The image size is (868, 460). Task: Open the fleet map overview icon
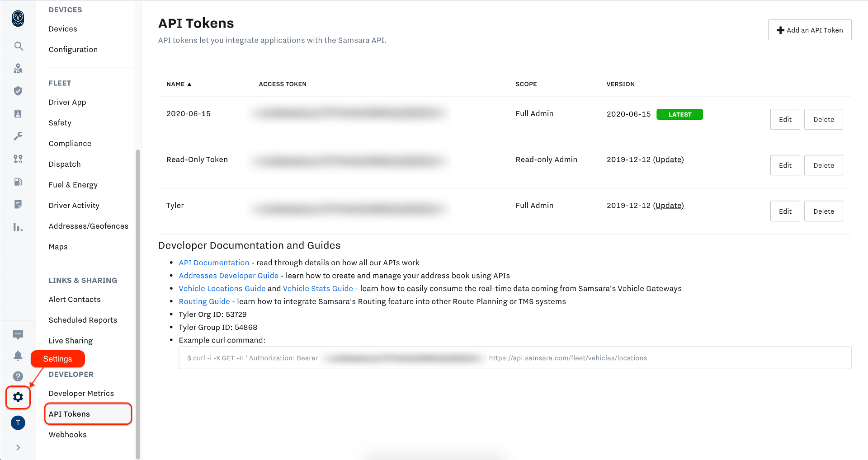coord(18,68)
